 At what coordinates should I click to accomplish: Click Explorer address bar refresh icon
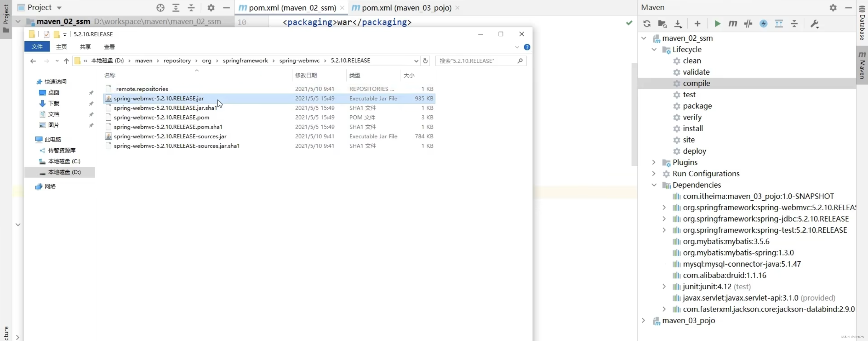click(x=425, y=60)
